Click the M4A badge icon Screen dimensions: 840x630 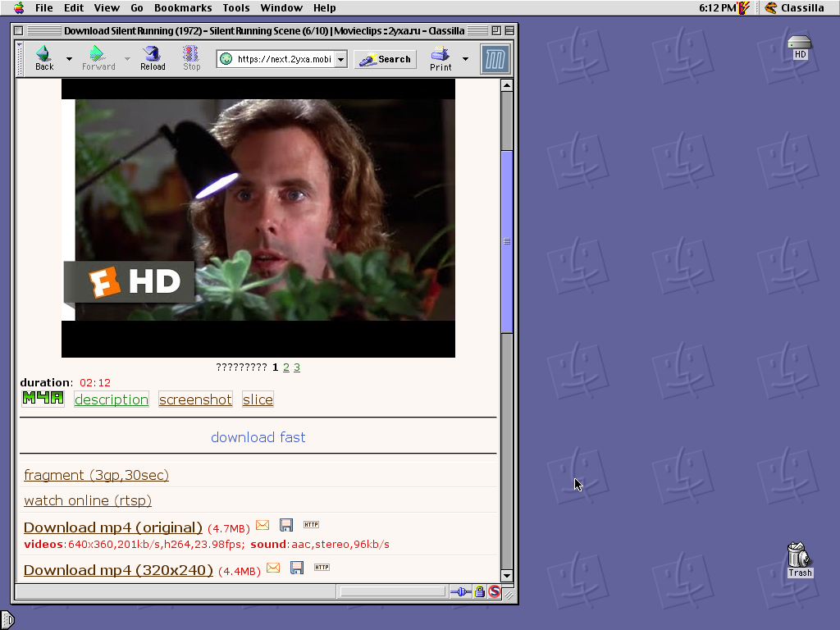43,398
